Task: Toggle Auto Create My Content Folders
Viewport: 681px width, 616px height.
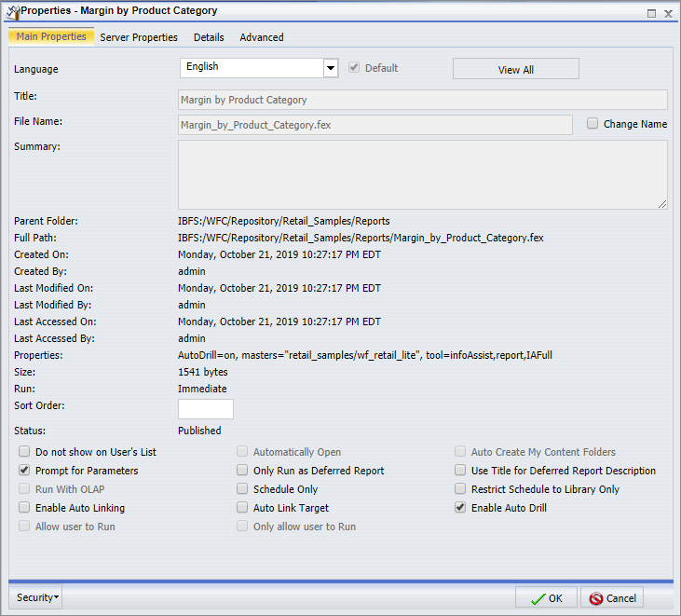Action: click(x=460, y=451)
